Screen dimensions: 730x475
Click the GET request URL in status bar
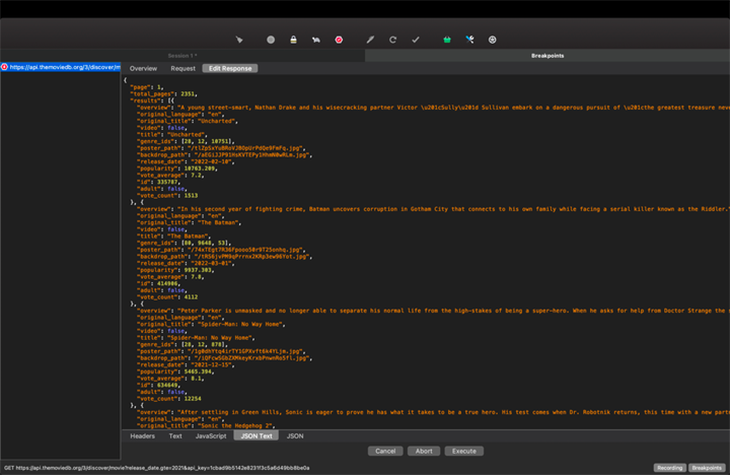[x=157, y=468]
